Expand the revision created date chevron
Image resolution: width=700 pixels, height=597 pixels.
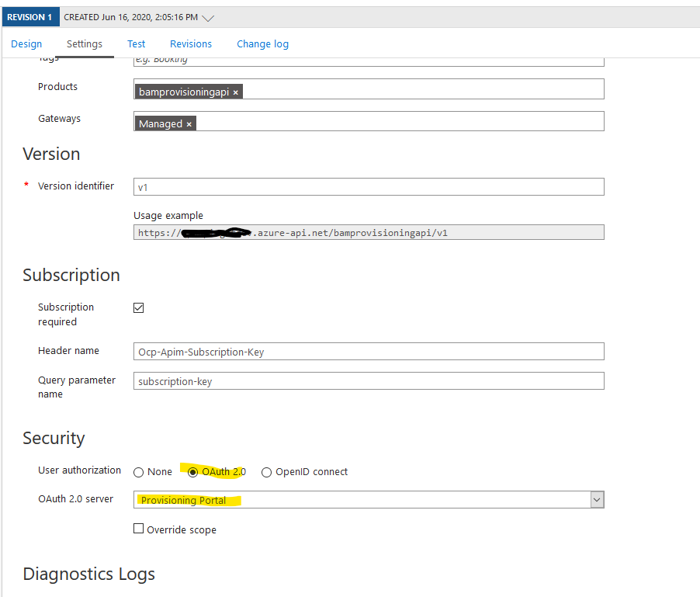tap(207, 18)
